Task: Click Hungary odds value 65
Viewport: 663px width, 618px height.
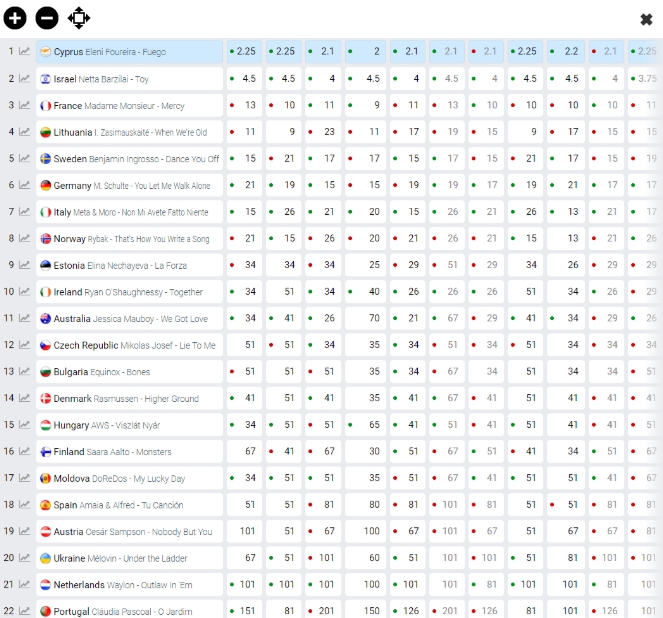Action: pyautogui.click(x=365, y=425)
